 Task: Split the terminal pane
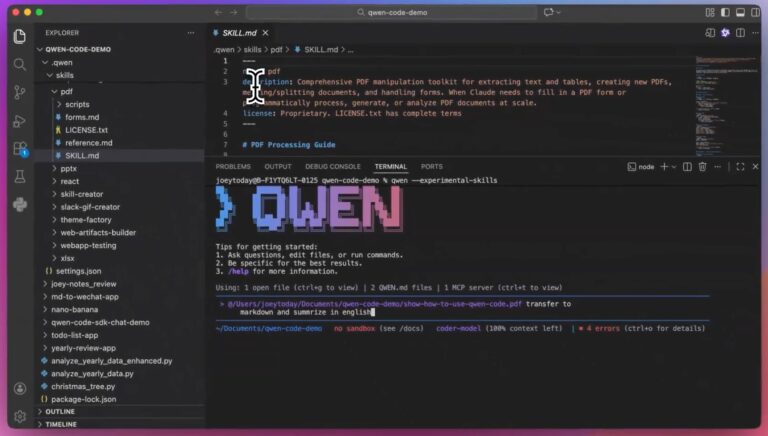click(x=687, y=167)
